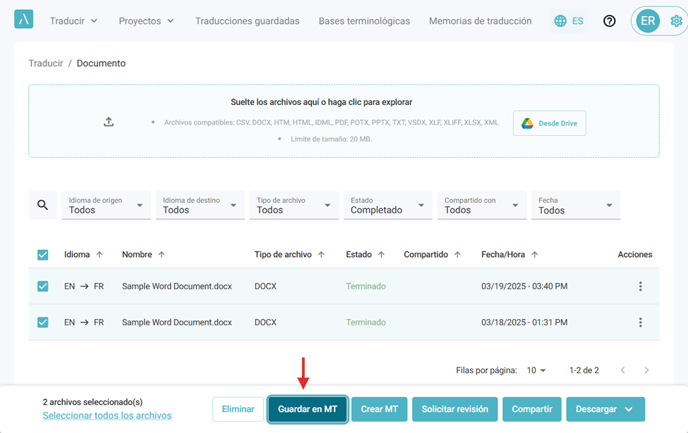Click the upload file icon
This screenshot has height=433, width=688.
click(109, 122)
